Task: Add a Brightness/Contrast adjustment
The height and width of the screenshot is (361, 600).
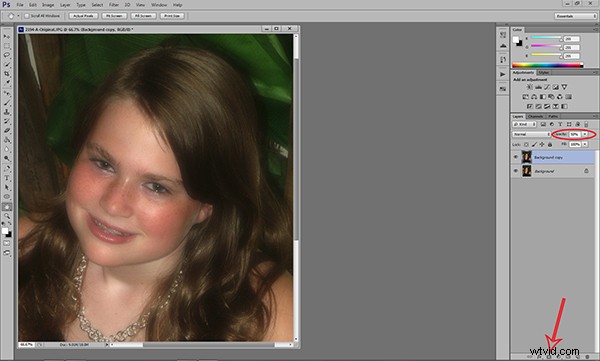Action: click(x=530, y=87)
